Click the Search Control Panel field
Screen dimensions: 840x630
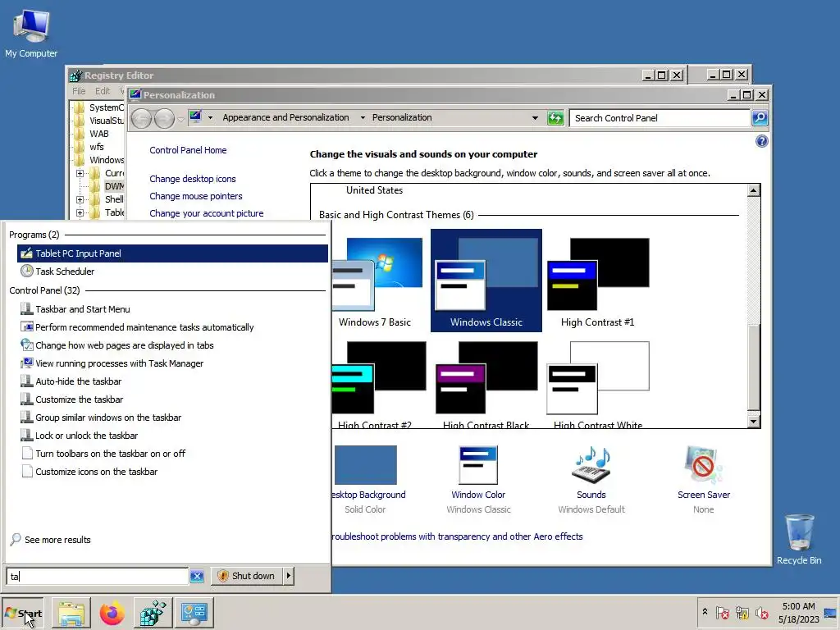(660, 118)
